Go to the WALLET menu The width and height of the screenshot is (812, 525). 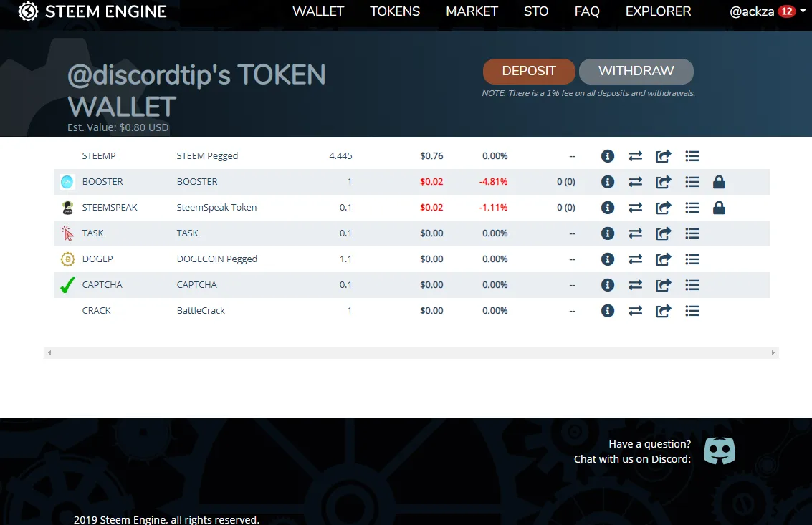coord(318,11)
